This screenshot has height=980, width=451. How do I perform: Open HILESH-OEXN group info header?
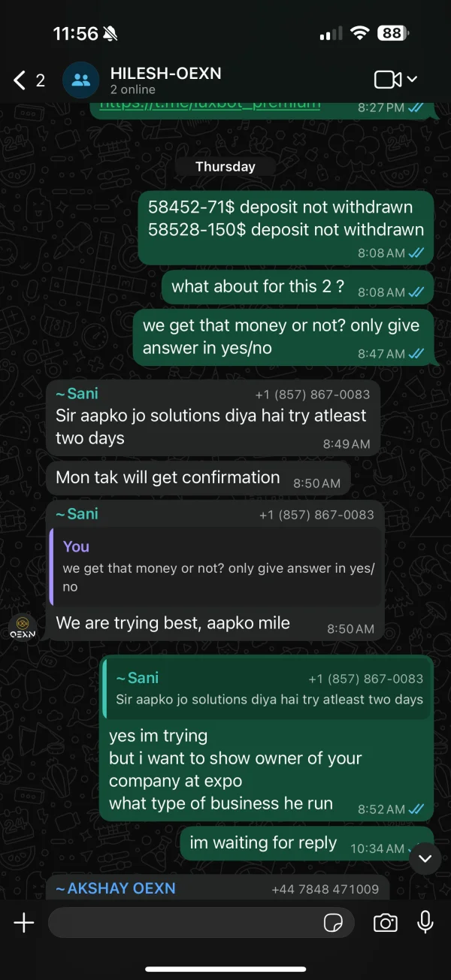(x=166, y=80)
